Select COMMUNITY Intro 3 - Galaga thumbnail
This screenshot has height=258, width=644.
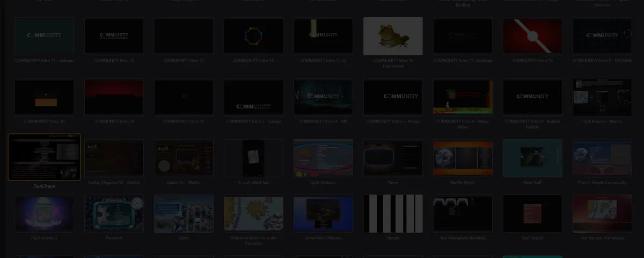[253, 97]
